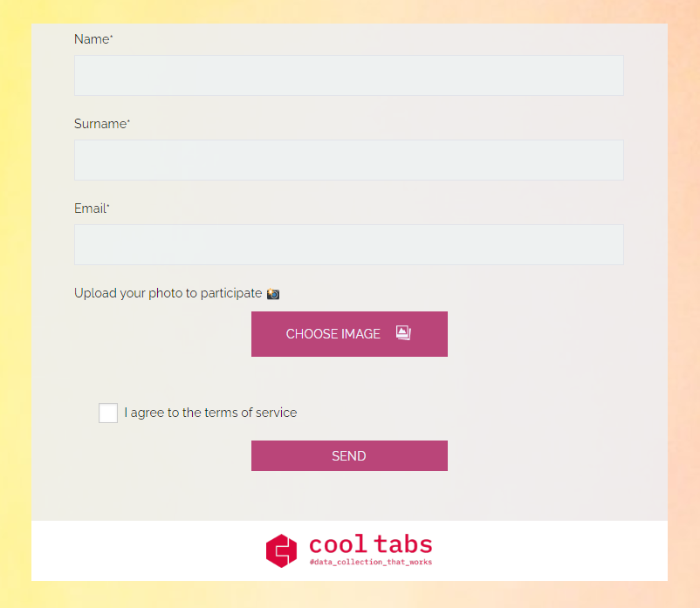Select the Name input field

pyautogui.click(x=349, y=75)
